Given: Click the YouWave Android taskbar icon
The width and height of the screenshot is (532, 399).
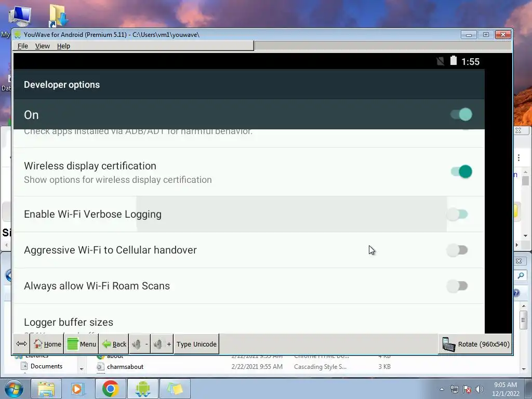Looking at the screenshot, I should pyautogui.click(x=142, y=389).
